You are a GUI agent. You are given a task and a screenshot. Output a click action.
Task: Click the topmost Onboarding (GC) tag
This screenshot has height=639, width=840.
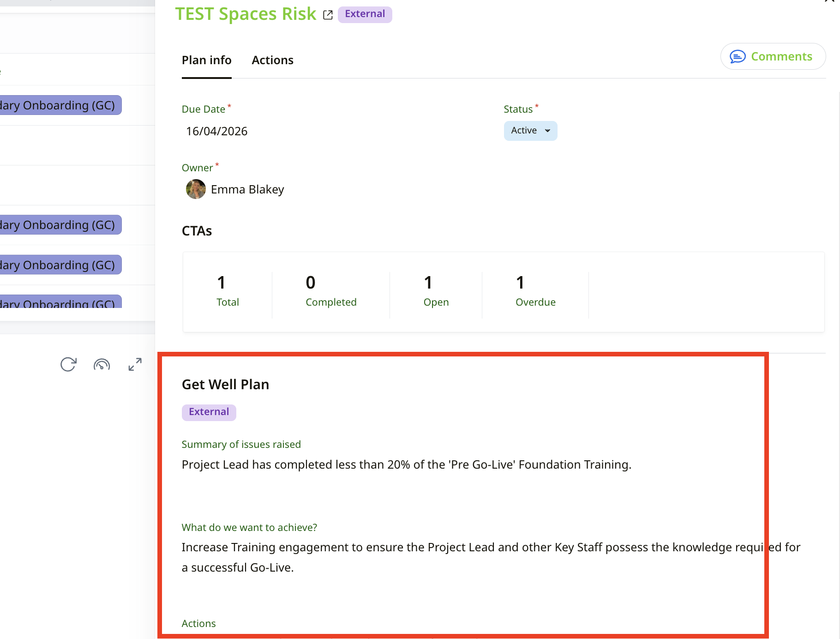[60, 105]
